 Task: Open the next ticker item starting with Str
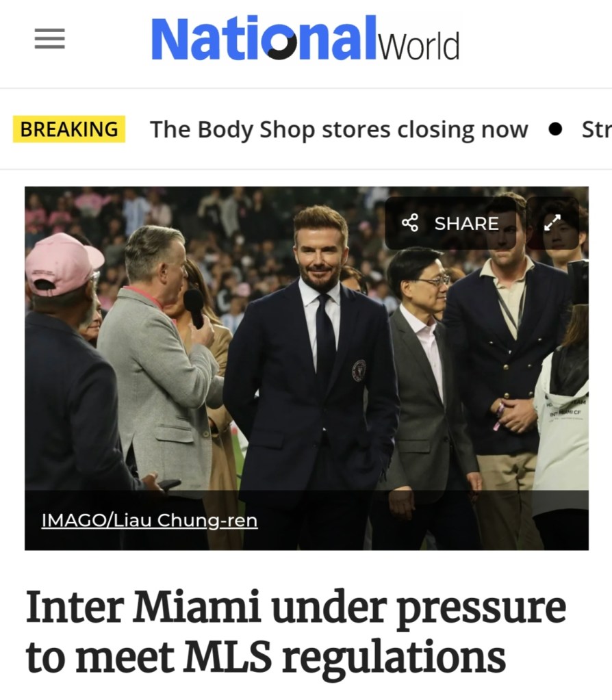click(596, 129)
